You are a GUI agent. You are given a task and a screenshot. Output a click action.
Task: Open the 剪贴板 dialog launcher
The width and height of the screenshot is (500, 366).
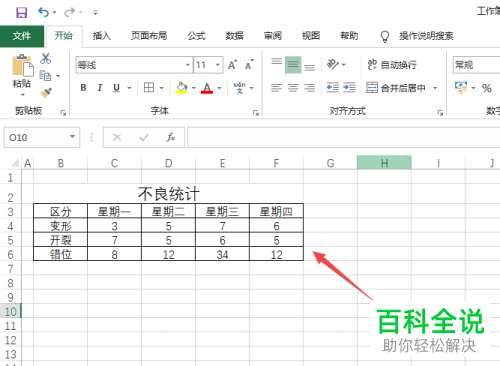click(x=63, y=113)
